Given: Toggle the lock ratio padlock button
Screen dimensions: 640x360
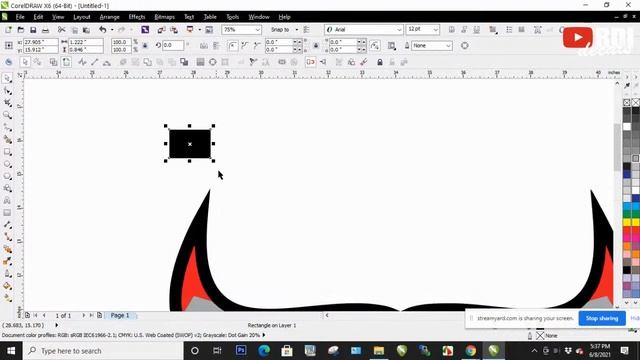Looking at the screenshot, I should tap(145, 46).
